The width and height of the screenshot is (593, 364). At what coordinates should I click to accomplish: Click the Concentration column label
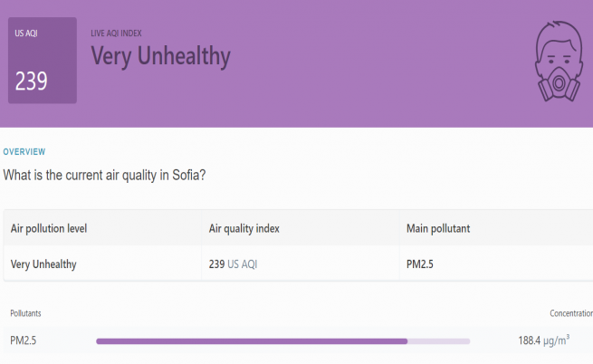pyautogui.click(x=571, y=313)
